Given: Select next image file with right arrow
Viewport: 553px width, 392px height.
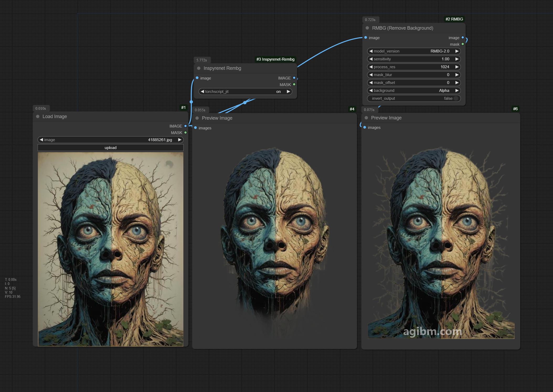Looking at the screenshot, I should click(180, 140).
